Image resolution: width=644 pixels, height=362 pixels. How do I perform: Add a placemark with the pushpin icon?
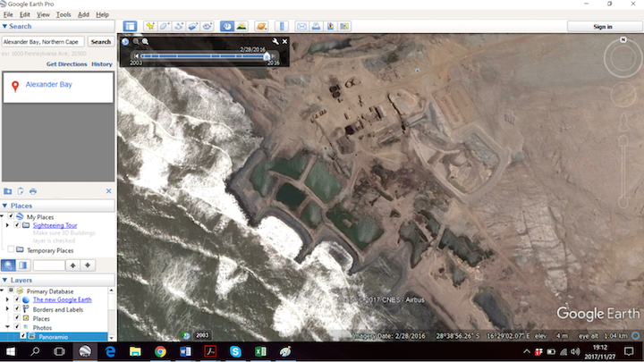click(x=150, y=26)
